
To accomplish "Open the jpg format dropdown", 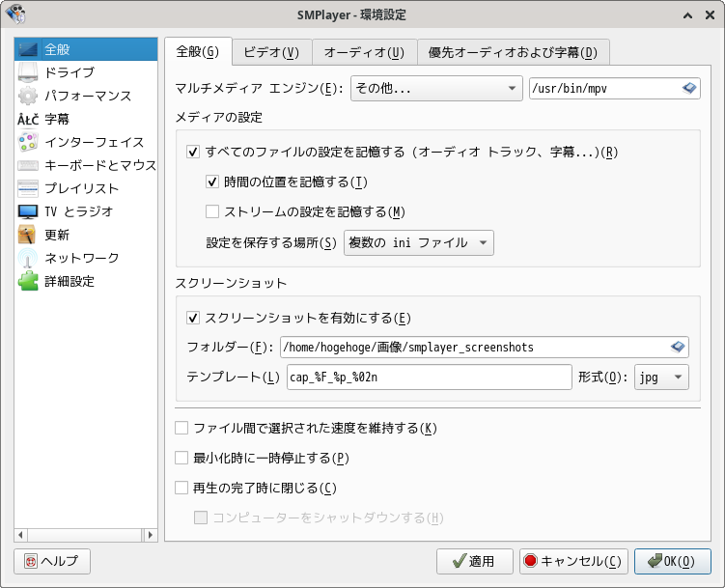I will click(x=661, y=377).
